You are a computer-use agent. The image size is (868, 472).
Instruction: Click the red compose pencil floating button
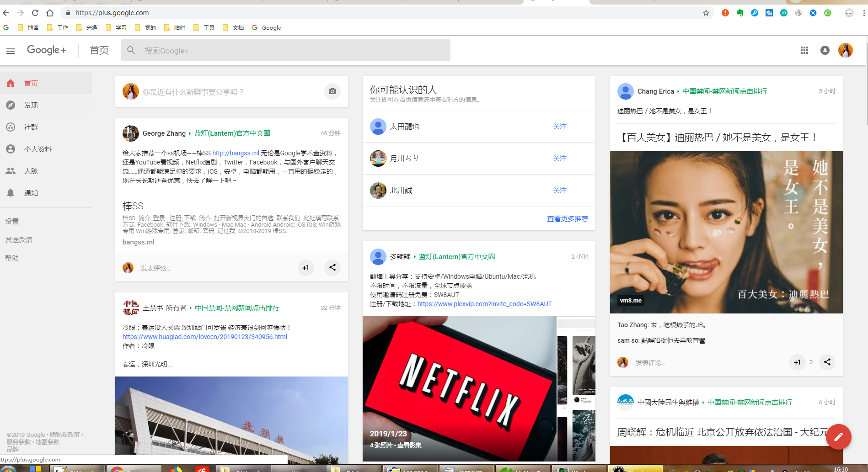coord(838,437)
